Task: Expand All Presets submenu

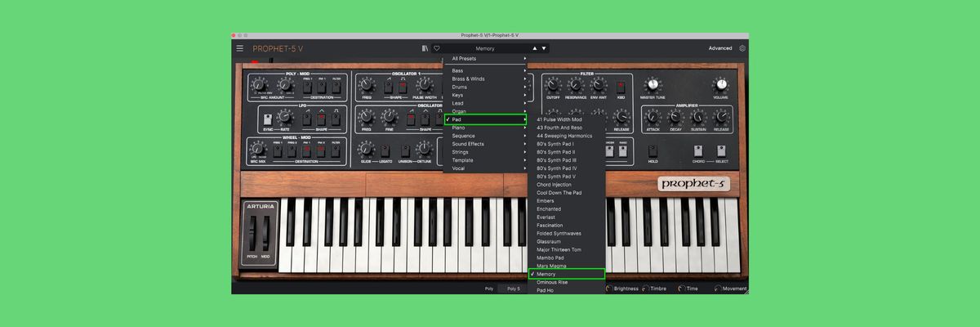Action: coord(486,59)
